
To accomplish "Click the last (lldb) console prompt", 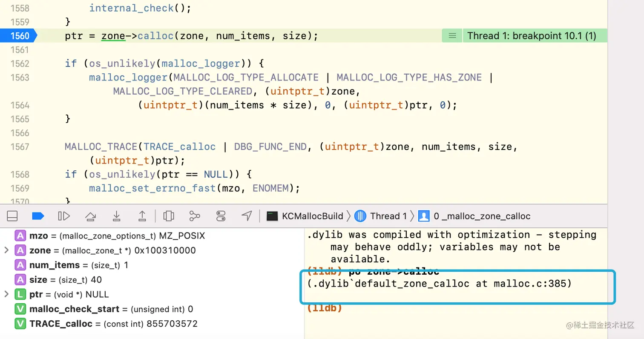I will coord(325,308).
